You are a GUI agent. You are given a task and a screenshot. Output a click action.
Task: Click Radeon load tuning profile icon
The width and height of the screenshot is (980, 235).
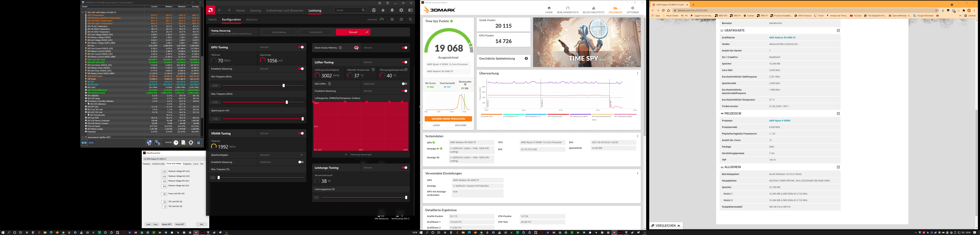point(392,19)
